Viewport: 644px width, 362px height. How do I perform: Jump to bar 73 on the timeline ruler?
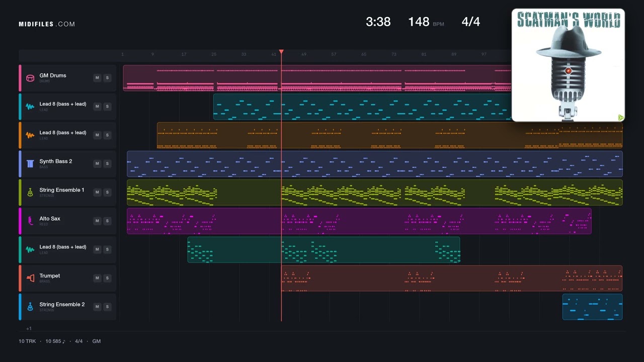pos(394,54)
